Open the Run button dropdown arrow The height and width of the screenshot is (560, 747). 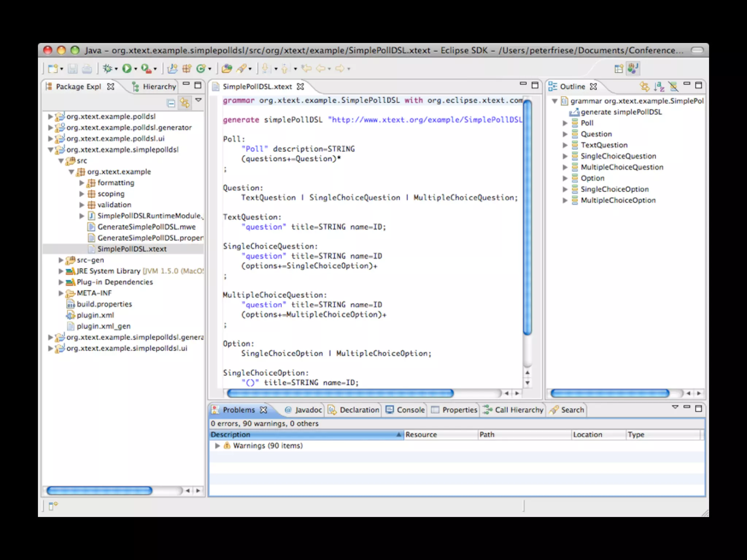pyautogui.click(x=136, y=69)
